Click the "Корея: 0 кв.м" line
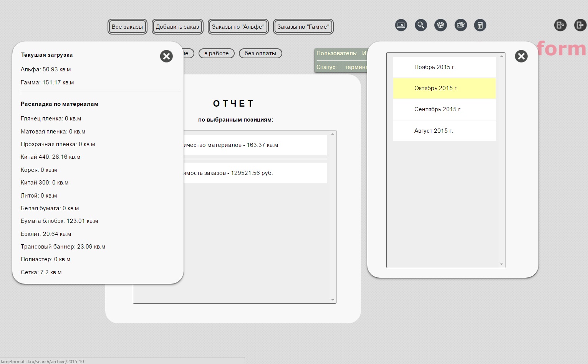This screenshot has height=364, width=588. pyautogui.click(x=39, y=170)
